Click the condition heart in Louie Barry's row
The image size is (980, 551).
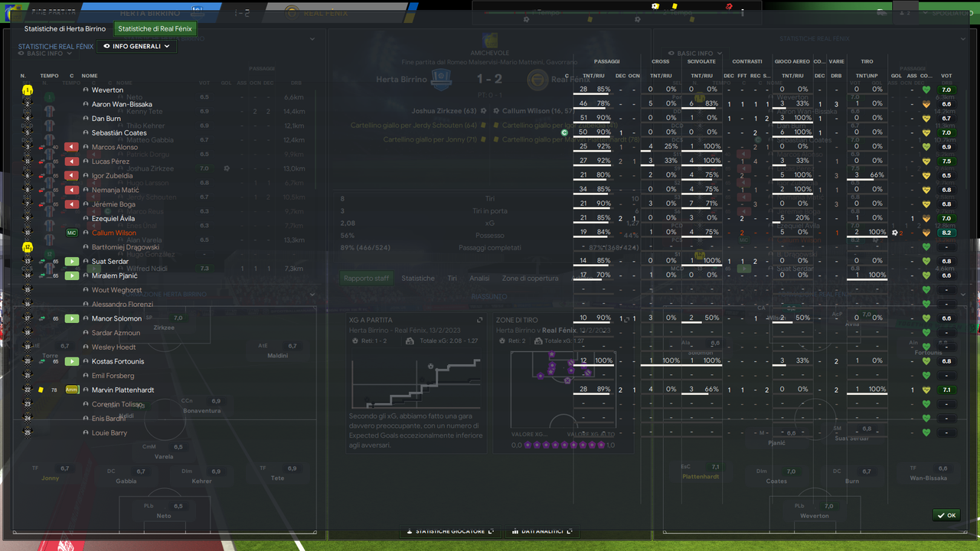[x=926, y=432]
